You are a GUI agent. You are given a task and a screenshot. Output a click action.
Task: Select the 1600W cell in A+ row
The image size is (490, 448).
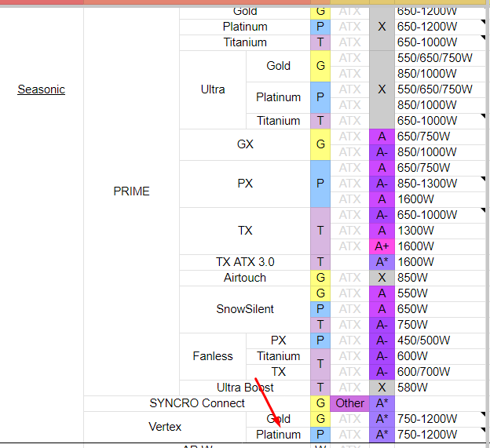(x=440, y=246)
